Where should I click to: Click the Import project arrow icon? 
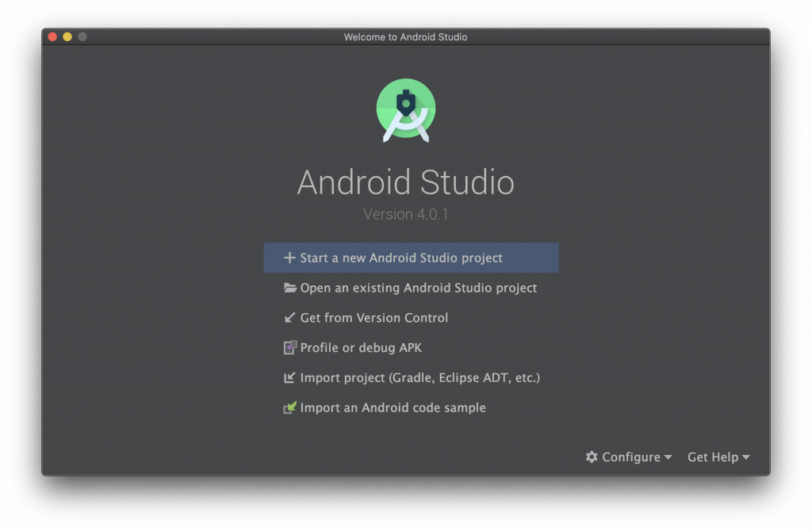(289, 378)
